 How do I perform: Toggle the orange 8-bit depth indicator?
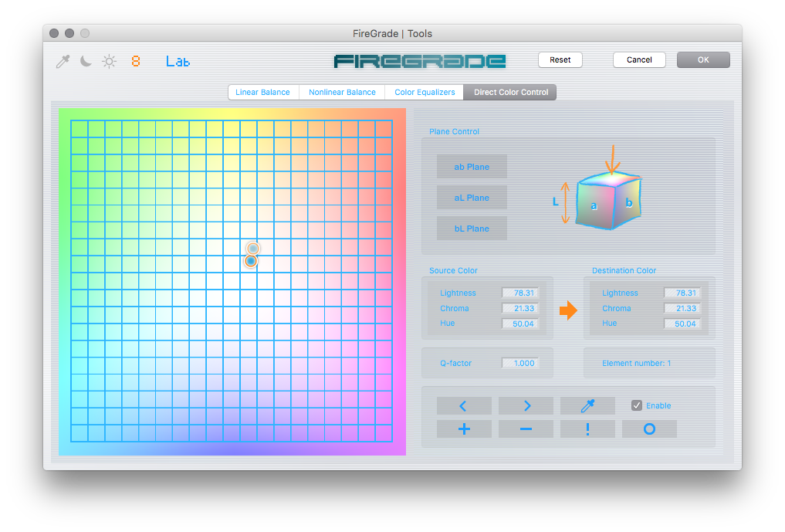pyautogui.click(x=136, y=61)
